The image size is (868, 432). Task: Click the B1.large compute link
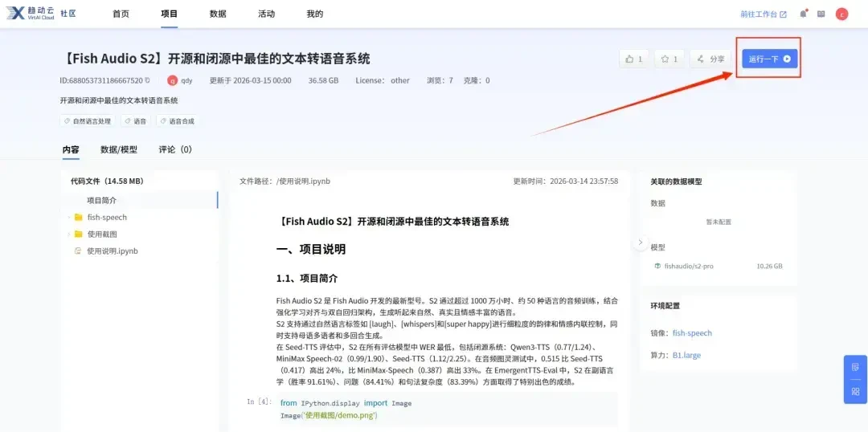tap(686, 355)
